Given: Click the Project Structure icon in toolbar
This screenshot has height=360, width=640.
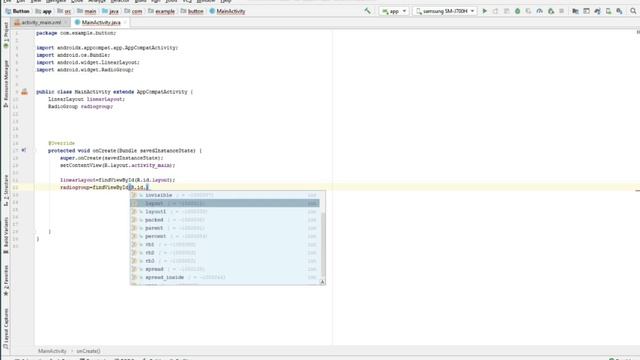Looking at the screenshot, I should coord(576,11).
